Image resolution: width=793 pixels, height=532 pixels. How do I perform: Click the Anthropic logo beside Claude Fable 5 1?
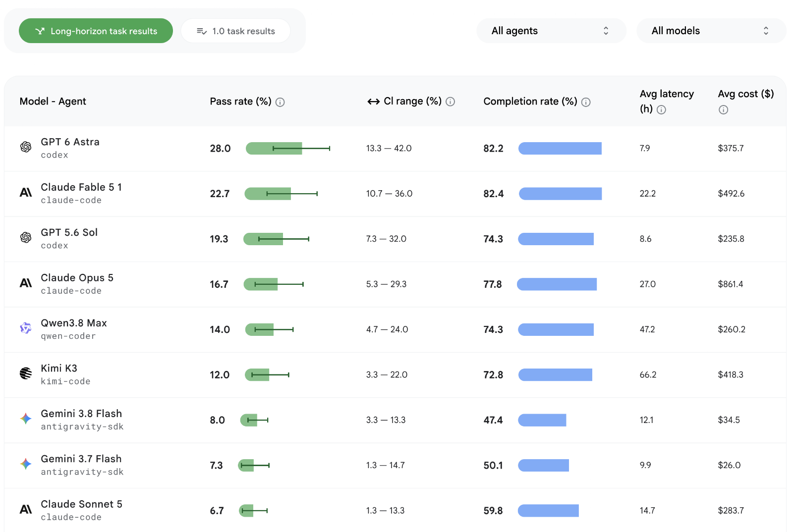coord(26,192)
